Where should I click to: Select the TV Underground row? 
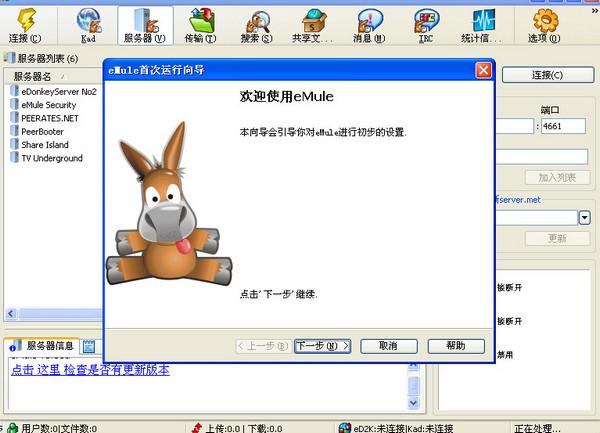point(54,158)
